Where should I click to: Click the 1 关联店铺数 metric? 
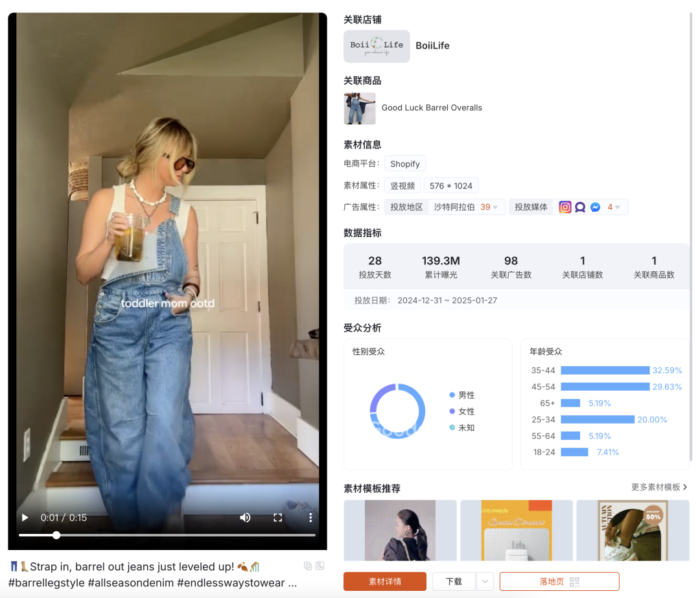pyautogui.click(x=582, y=267)
